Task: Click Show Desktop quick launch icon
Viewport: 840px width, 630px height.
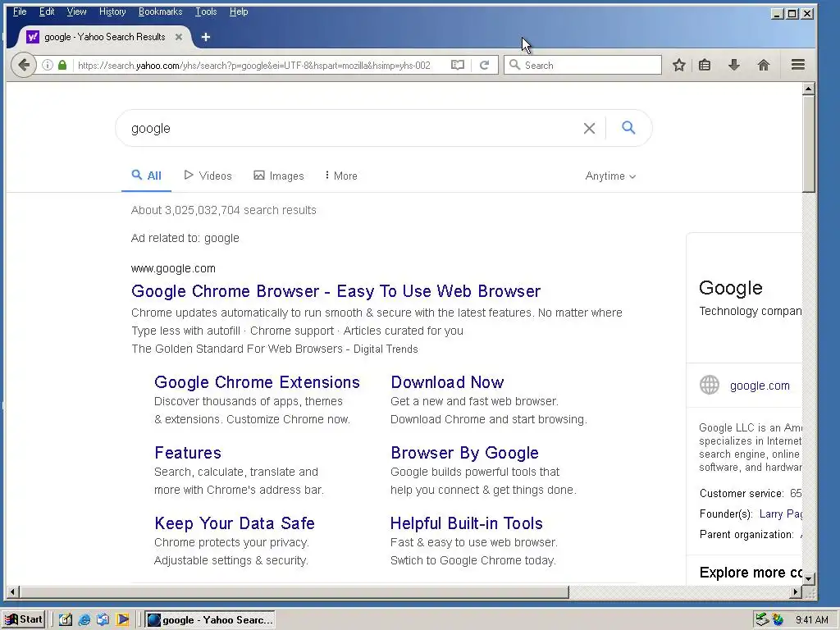Action: [66, 620]
